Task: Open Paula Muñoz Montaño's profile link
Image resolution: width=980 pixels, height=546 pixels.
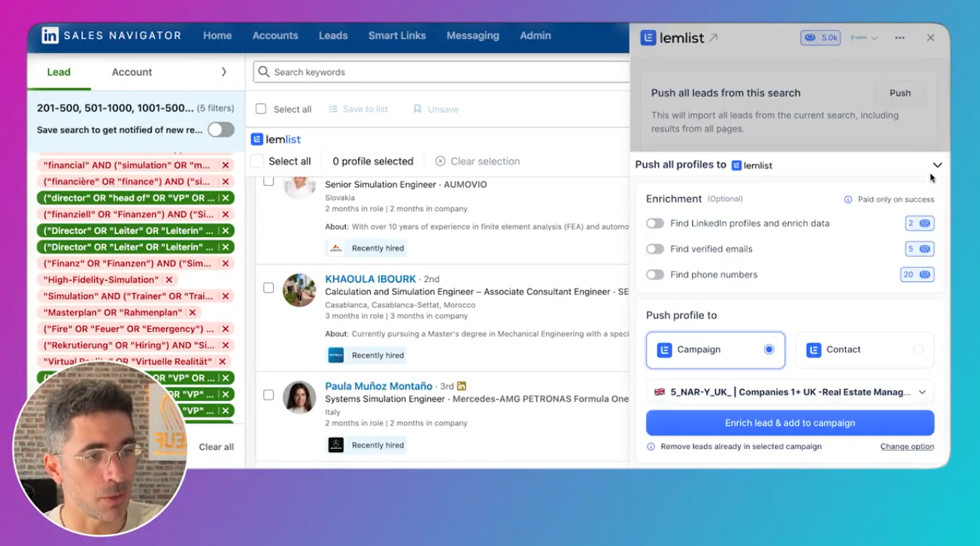Action: coord(378,386)
